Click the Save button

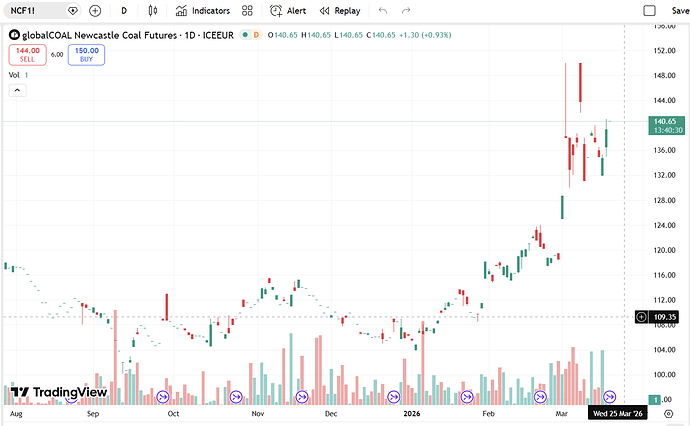coord(680,11)
